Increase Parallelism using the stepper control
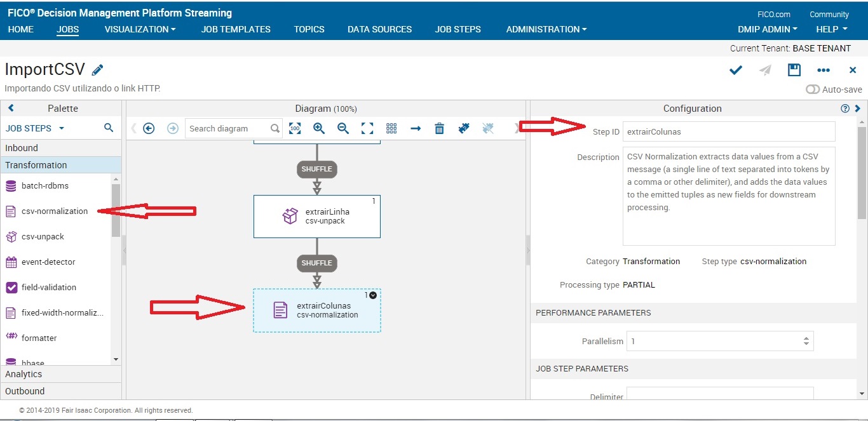This screenshot has height=421, width=868. 806,337
